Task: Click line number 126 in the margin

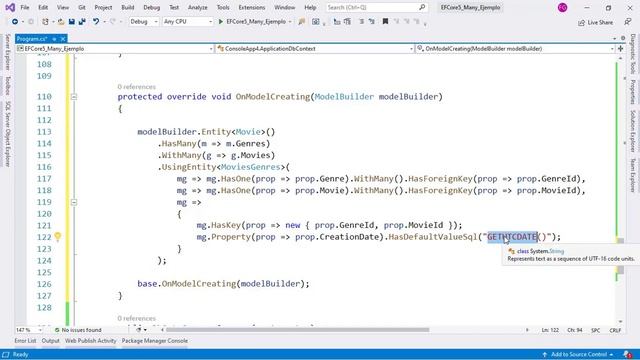Action: tap(44, 284)
